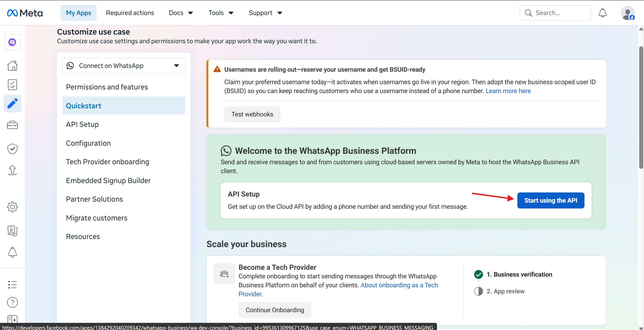Click the green Business verification checkmark
Image resolution: width=644 pixels, height=330 pixels.
(478, 274)
